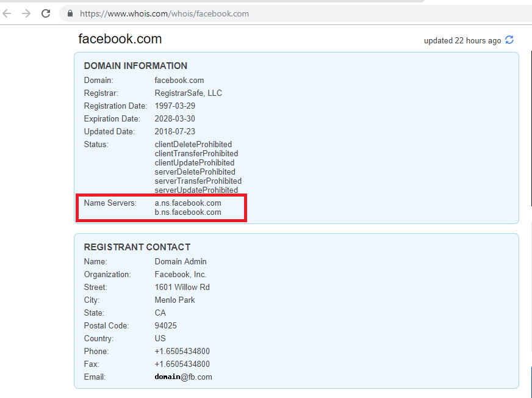
Task: Click registration date 1997-03-29
Action: tap(175, 106)
